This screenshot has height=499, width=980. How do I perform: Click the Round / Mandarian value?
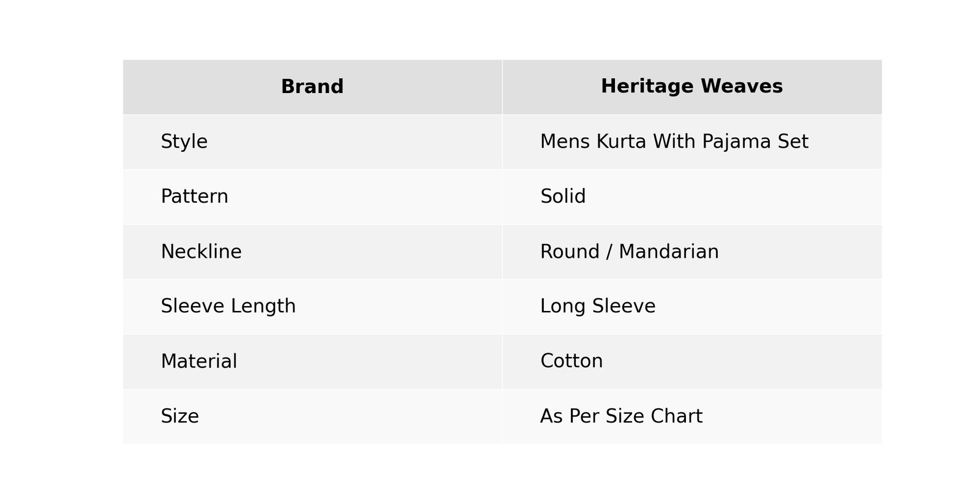[629, 252]
